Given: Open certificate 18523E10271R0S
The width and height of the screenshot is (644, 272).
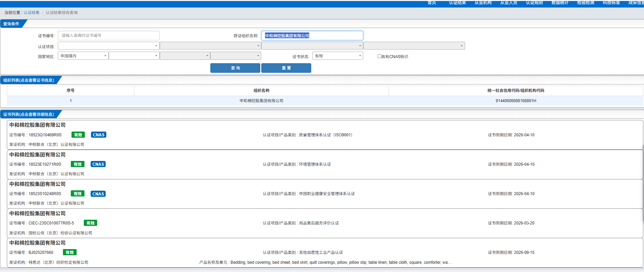Looking at the screenshot, I should coord(45,164).
